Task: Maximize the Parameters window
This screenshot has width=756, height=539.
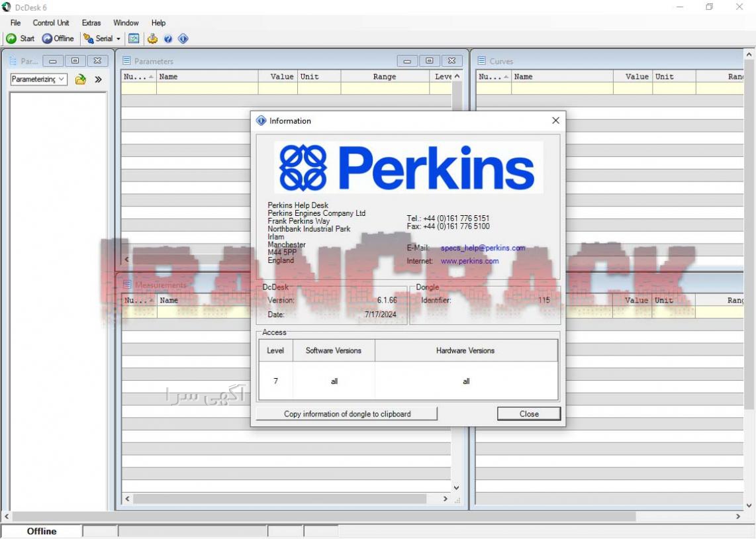Action: pos(430,61)
